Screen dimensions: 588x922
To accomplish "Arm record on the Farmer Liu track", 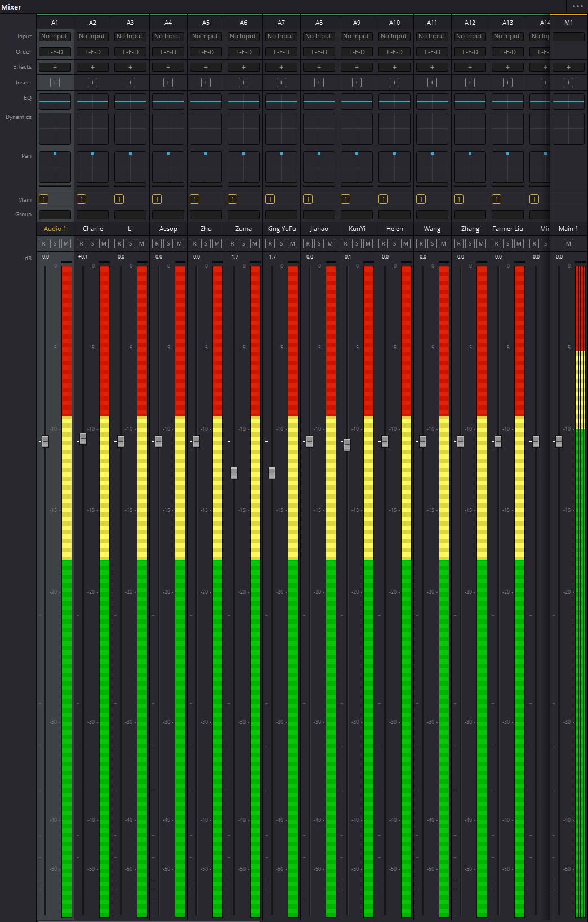I will [496, 243].
